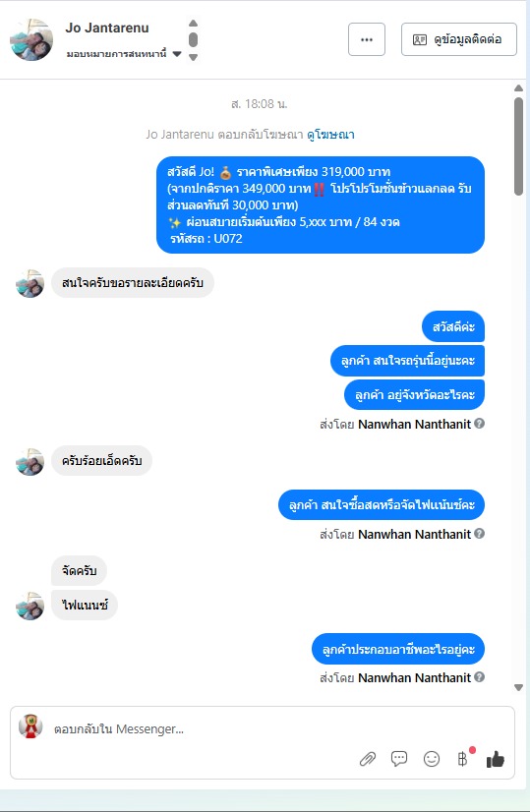This screenshot has height=812, width=530.
Task: Open the emoji picker smiley icon
Action: (x=432, y=759)
